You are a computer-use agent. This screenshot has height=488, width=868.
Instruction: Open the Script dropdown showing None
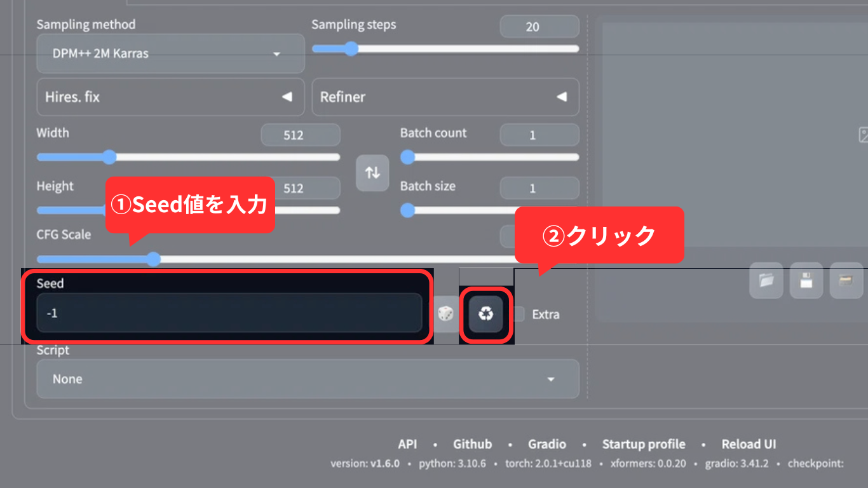308,379
